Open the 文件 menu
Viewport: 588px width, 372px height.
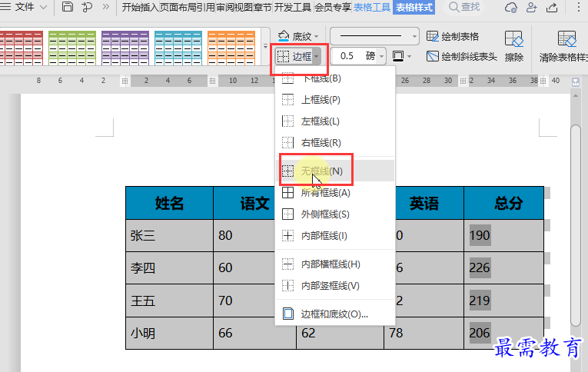(24, 7)
